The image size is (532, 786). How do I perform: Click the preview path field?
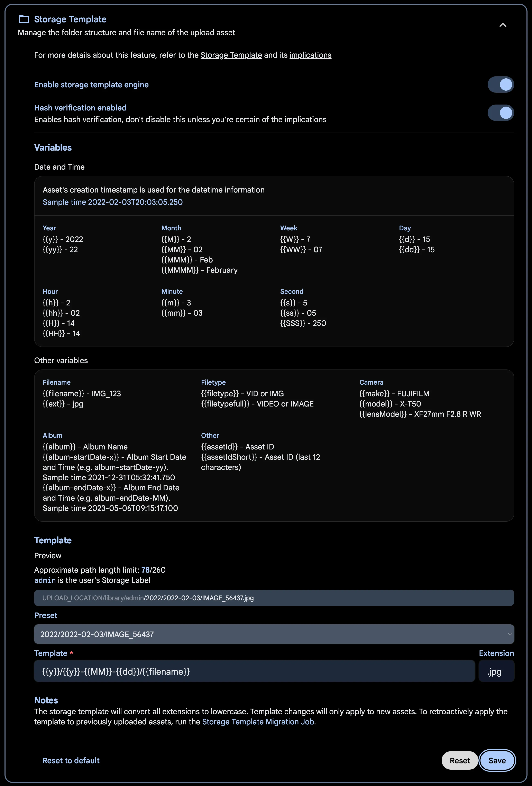274,598
